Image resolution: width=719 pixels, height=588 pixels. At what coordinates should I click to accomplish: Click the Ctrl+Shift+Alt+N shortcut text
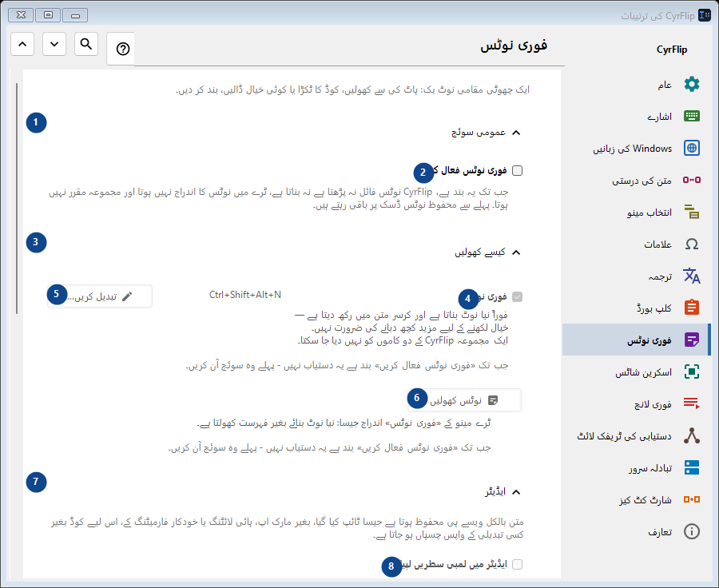click(245, 295)
